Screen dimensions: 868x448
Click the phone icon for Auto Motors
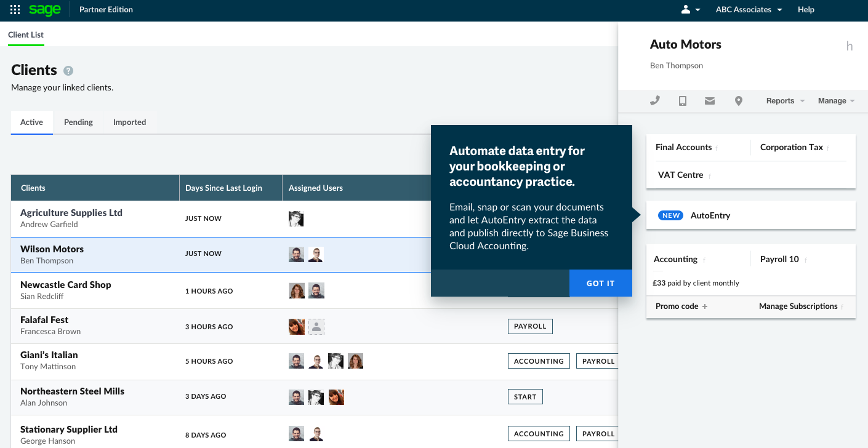655,101
